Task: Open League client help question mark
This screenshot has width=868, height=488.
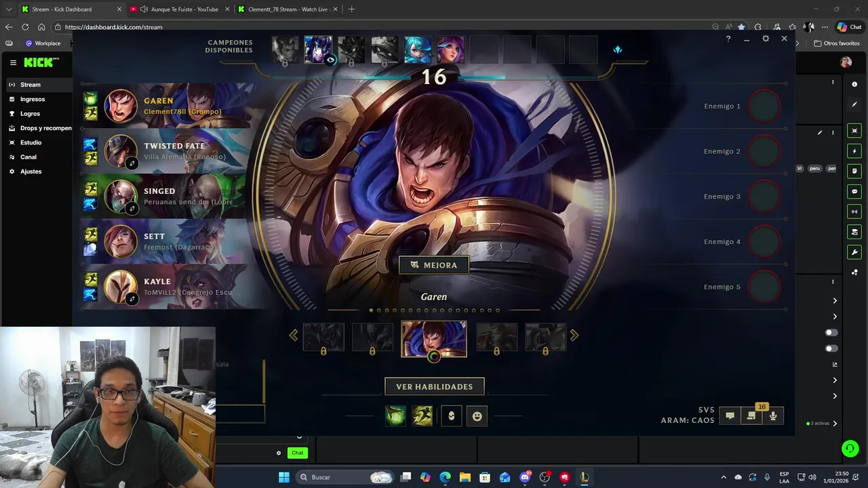Action: (728, 39)
